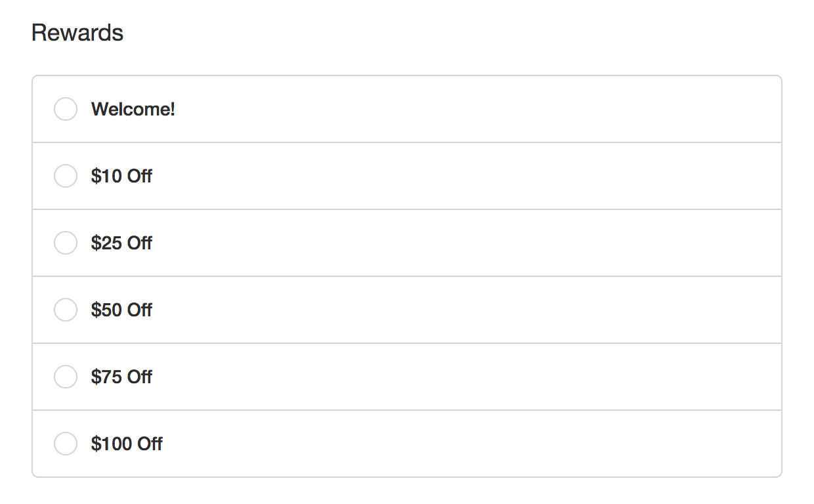
Task: Tick the $100 Off radio circle
Action: click(x=66, y=444)
